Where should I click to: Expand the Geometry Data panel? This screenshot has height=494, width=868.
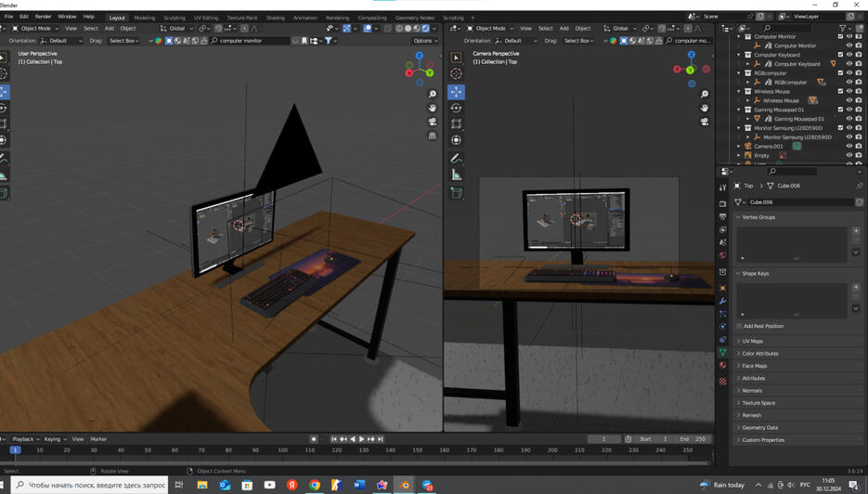[759, 427]
